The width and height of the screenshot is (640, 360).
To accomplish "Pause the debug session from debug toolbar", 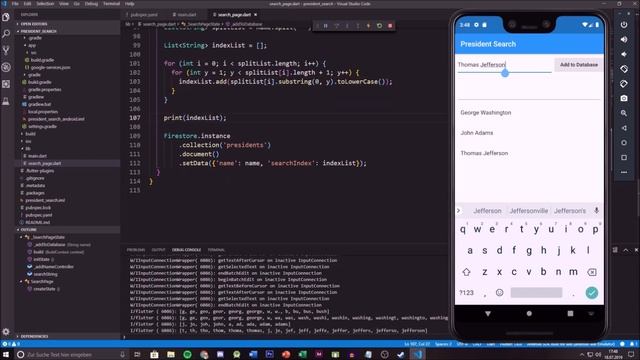I will [x=326, y=26].
